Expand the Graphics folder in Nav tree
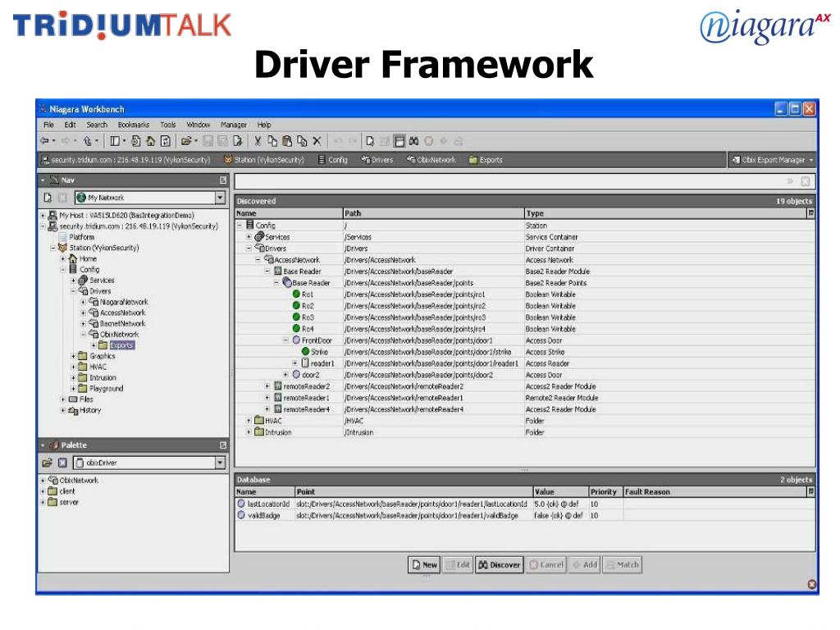The height and width of the screenshot is (630, 840). coord(73,356)
